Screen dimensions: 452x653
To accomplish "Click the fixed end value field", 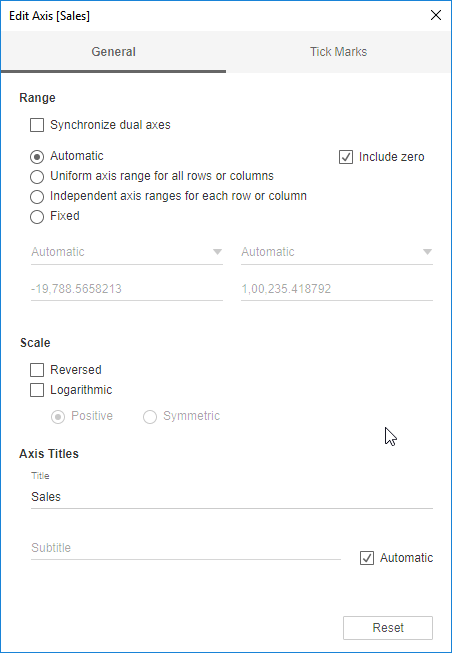I will point(337,289).
